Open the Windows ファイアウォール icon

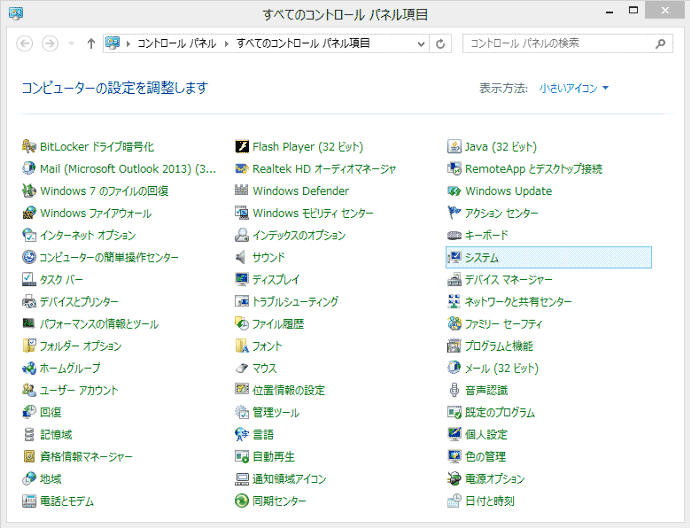pos(29,213)
